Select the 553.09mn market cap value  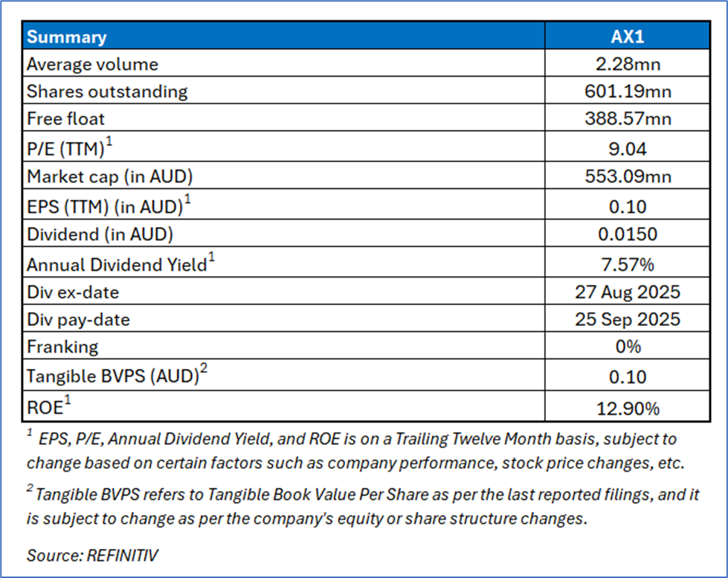coord(627,177)
